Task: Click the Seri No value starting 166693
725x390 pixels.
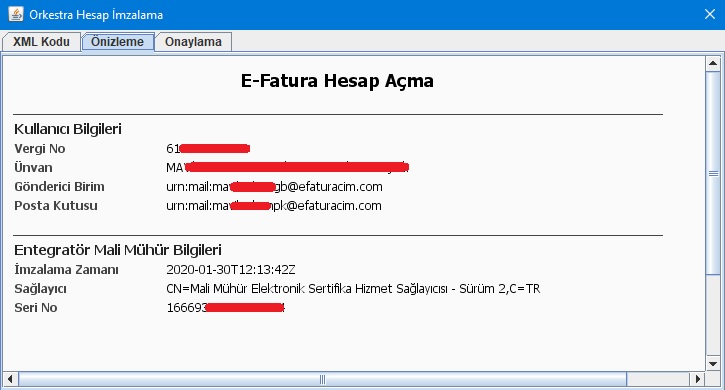Action: coord(225,308)
